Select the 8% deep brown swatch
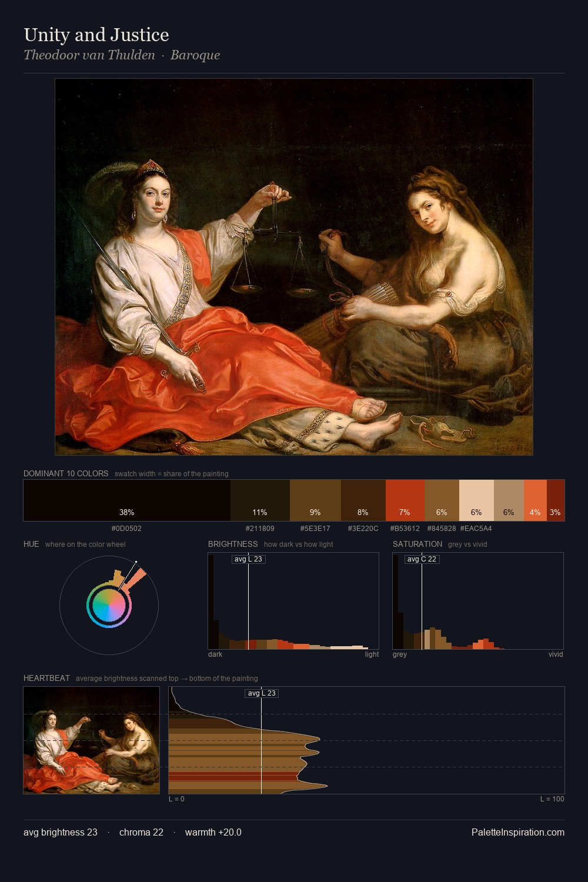The height and width of the screenshot is (882, 588). 363,500
